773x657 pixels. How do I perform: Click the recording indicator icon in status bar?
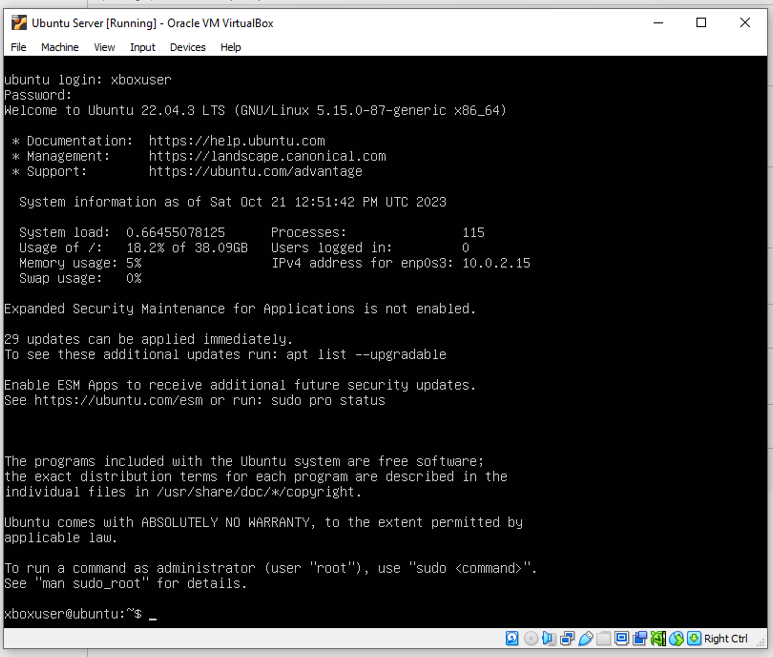pos(640,638)
